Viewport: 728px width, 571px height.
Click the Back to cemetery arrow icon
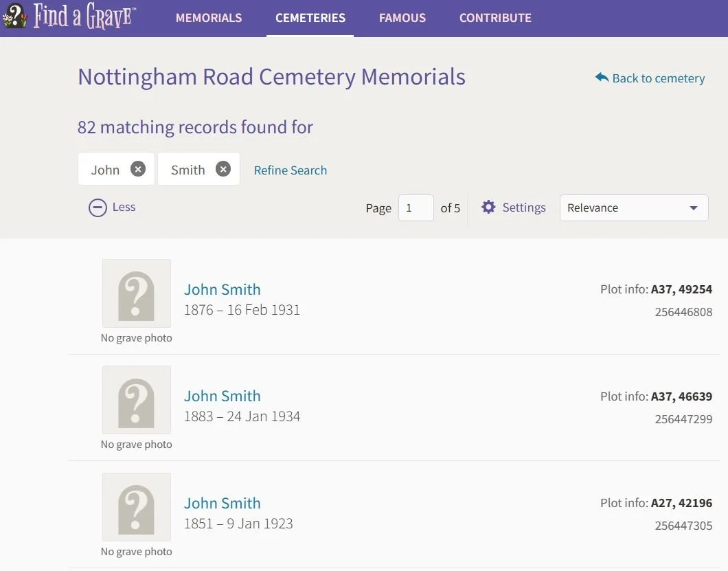tap(602, 77)
